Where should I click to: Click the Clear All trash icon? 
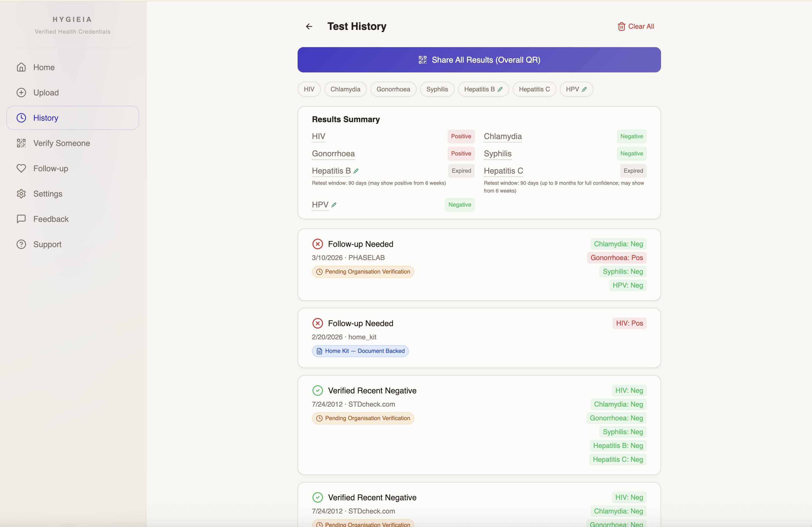[621, 26]
